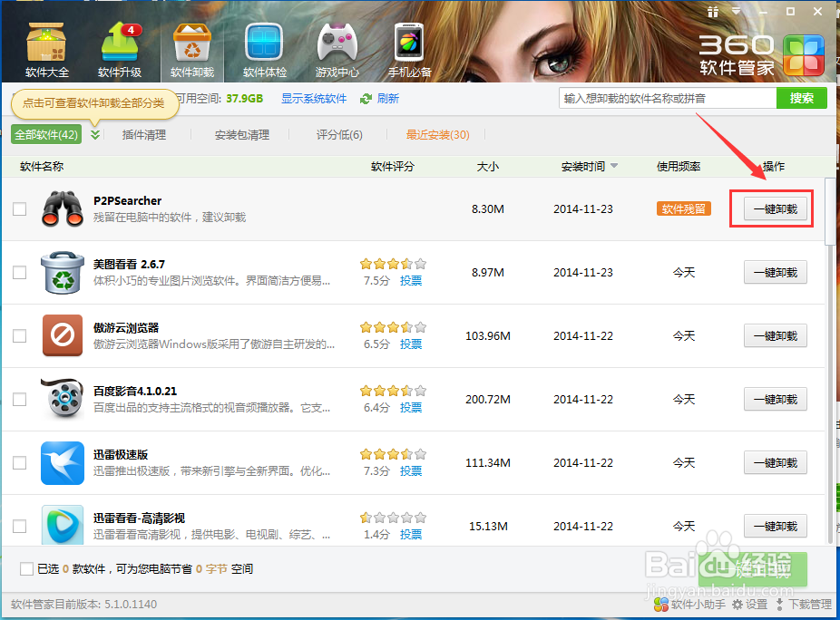Sort by 安装时间 dropdown arrow

(x=614, y=166)
